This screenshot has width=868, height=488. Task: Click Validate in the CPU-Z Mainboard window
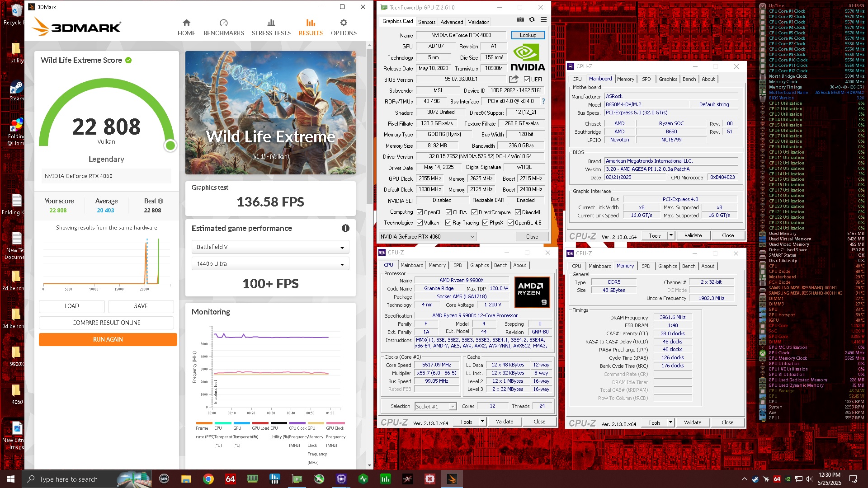pos(693,235)
